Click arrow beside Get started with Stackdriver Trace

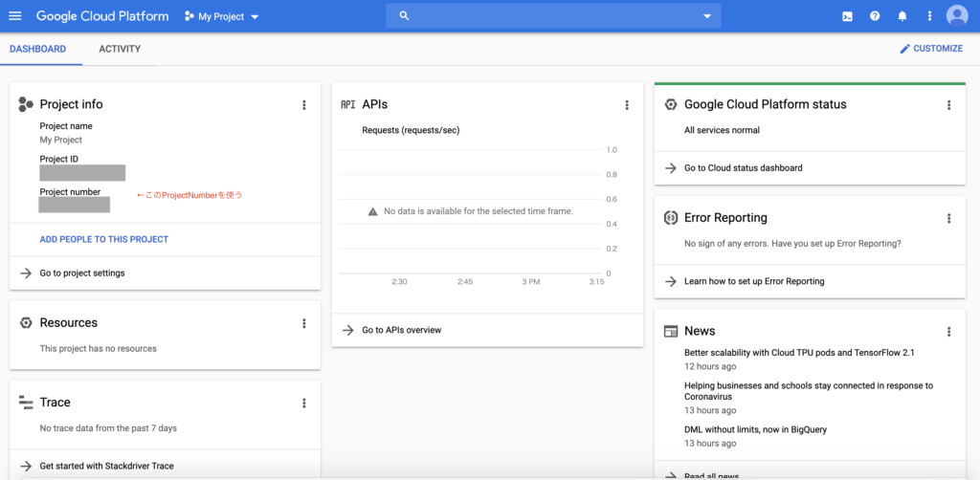pos(26,466)
